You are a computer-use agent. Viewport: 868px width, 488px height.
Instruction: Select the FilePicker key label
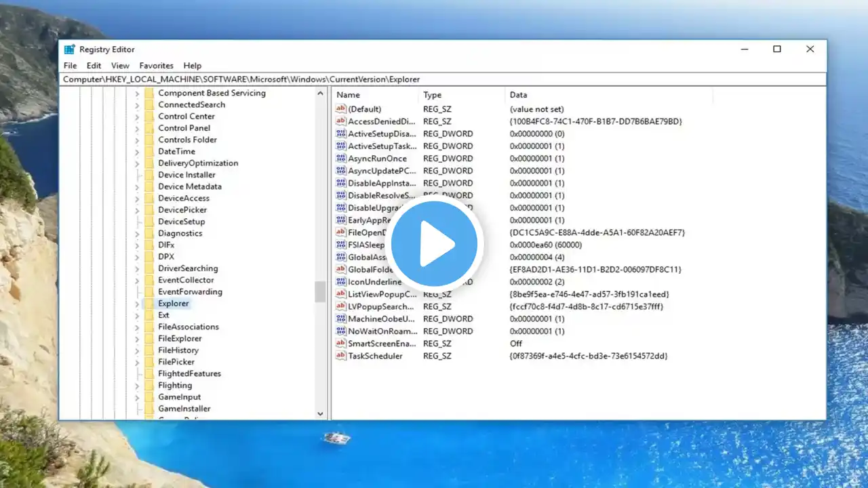[x=176, y=362]
